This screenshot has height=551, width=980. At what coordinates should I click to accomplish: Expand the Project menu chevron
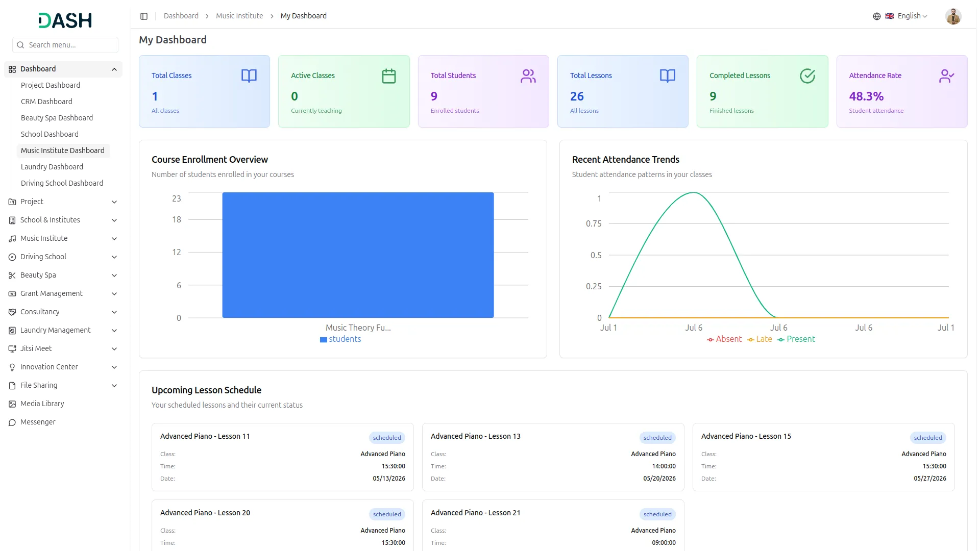114,202
